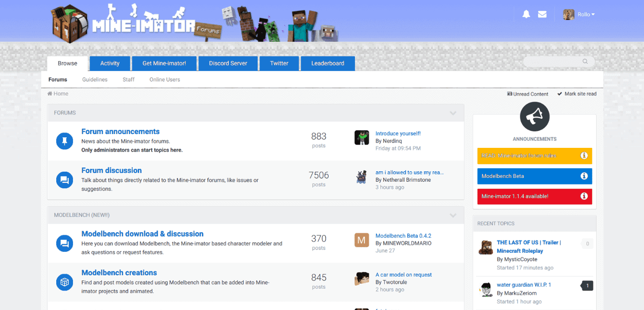The height and width of the screenshot is (310, 644).
Task: Open Nerdinq's profile link
Action: pos(392,141)
